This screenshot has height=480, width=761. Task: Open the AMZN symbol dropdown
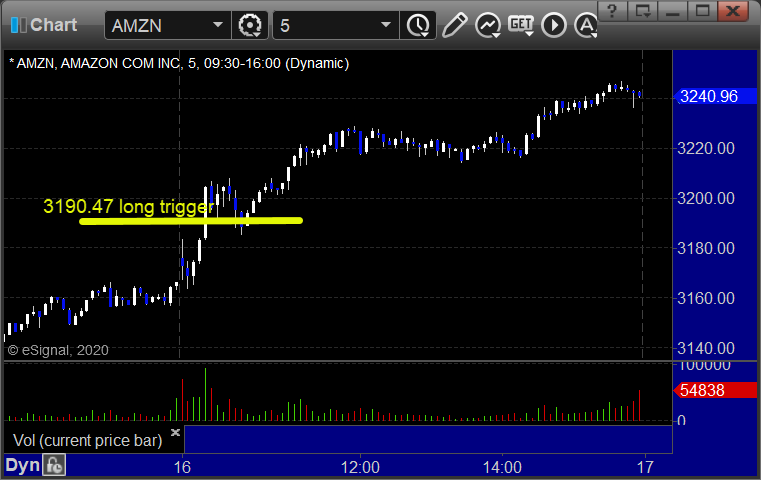coord(217,25)
